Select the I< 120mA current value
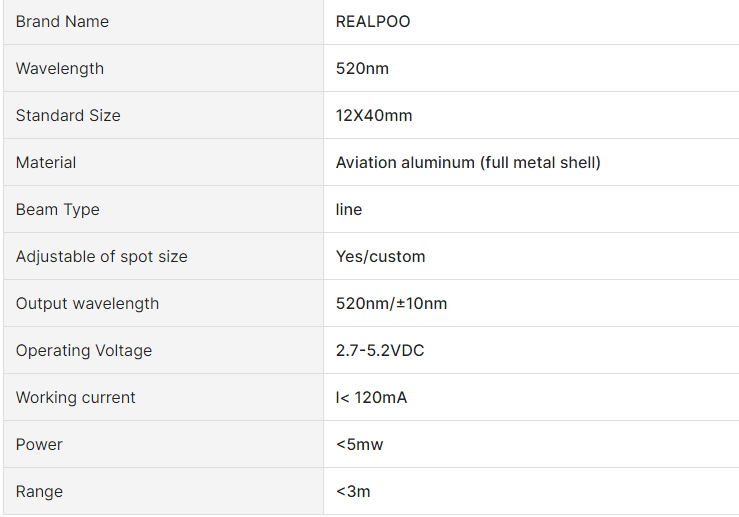Screen dimensions: 739x517 (372, 398)
